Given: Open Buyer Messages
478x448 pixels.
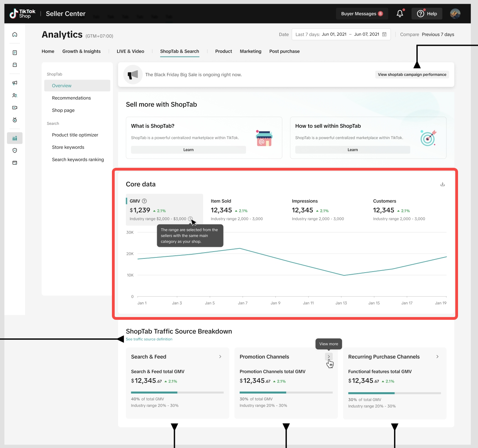Looking at the screenshot, I should pyautogui.click(x=362, y=14).
